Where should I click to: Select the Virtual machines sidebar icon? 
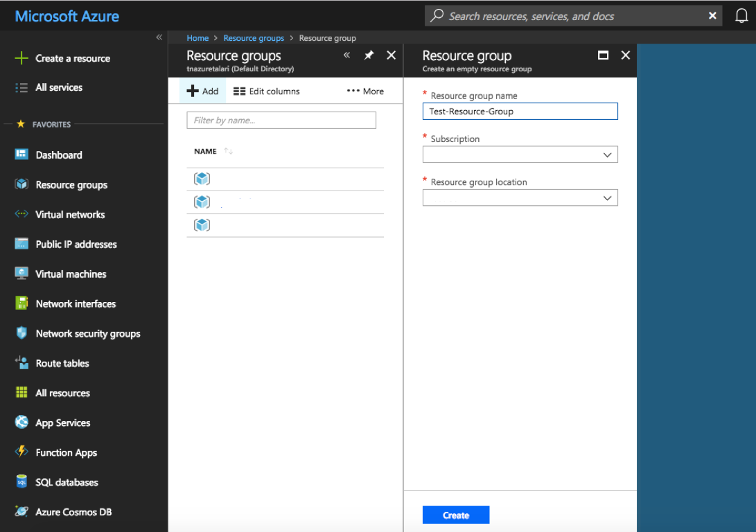tap(21, 274)
